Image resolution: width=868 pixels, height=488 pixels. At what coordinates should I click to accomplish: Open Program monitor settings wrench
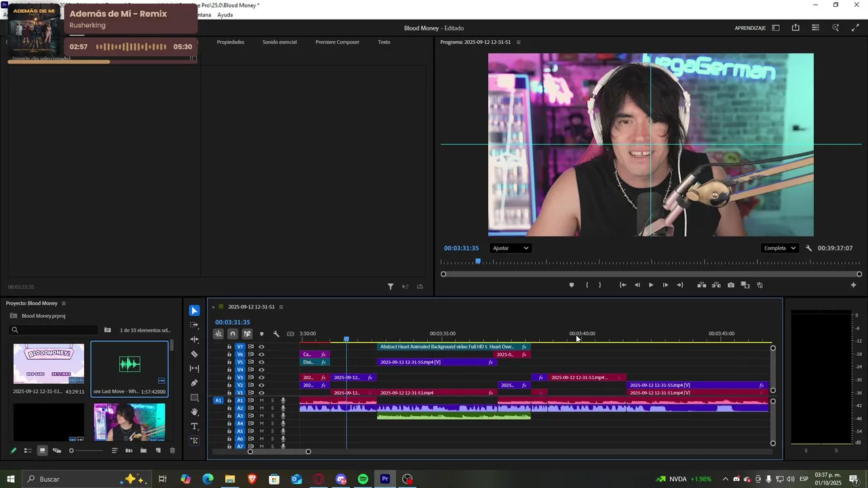(808, 248)
